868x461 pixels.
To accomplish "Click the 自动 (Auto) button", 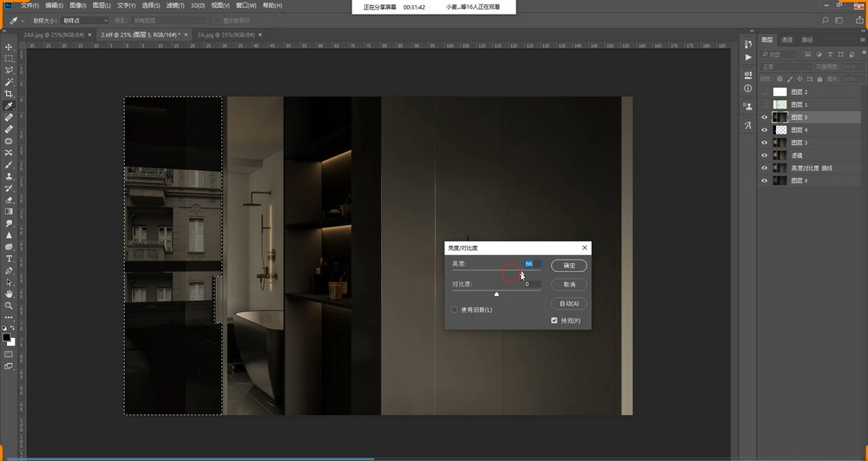I will [569, 303].
